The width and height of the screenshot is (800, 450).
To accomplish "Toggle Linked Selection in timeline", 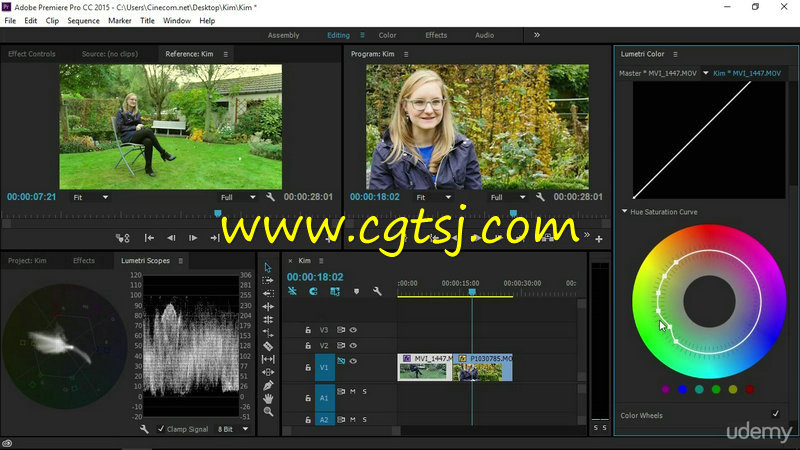I will point(335,291).
